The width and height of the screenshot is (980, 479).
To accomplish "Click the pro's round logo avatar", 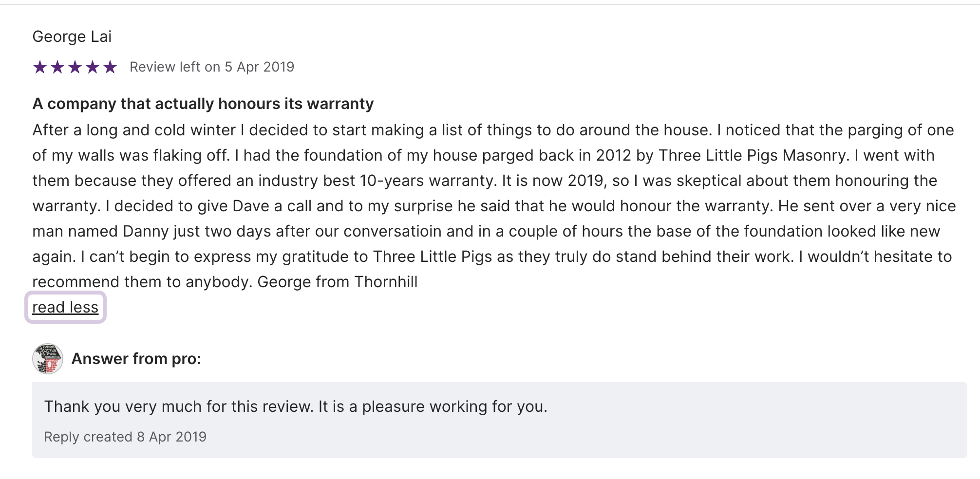I will click(48, 359).
